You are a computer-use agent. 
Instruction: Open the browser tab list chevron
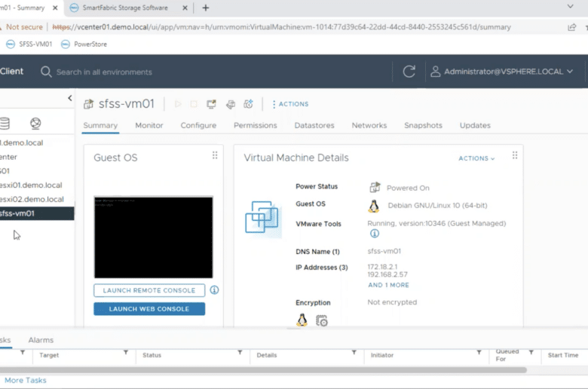(570, 6)
